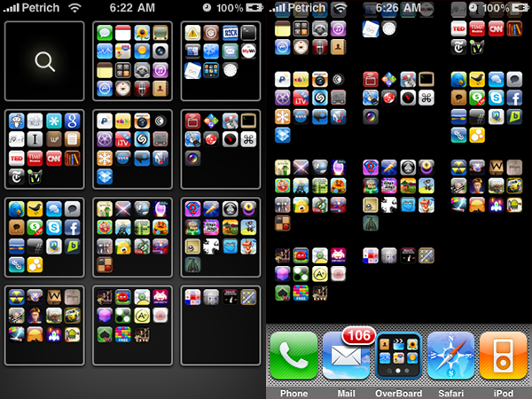532x399 pixels.
Task: Tap the battery indicator in left status bar
Action: 254,7
